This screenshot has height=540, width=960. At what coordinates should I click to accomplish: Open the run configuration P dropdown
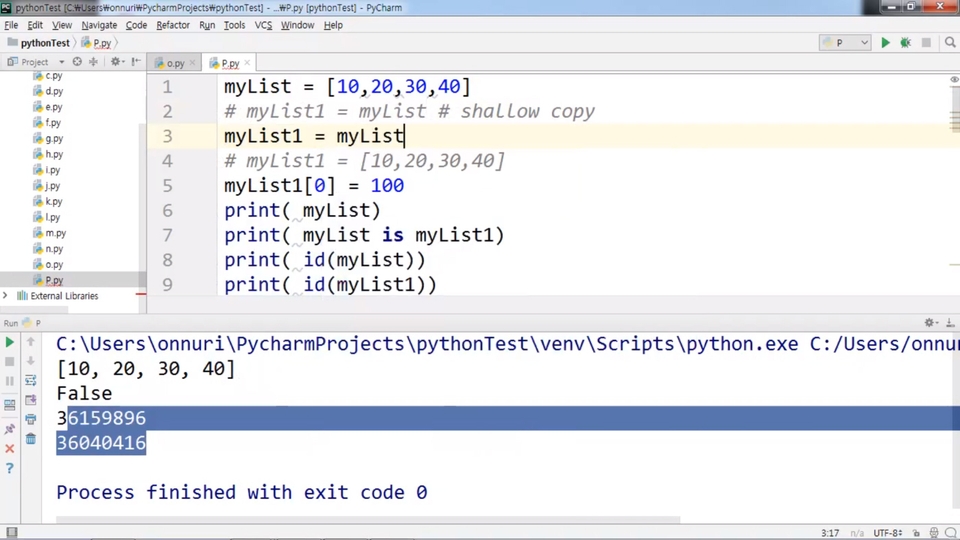point(845,42)
